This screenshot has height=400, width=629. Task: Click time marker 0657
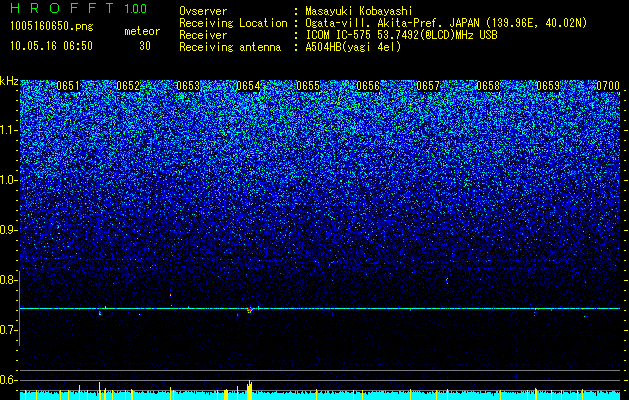click(x=428, y=86)
